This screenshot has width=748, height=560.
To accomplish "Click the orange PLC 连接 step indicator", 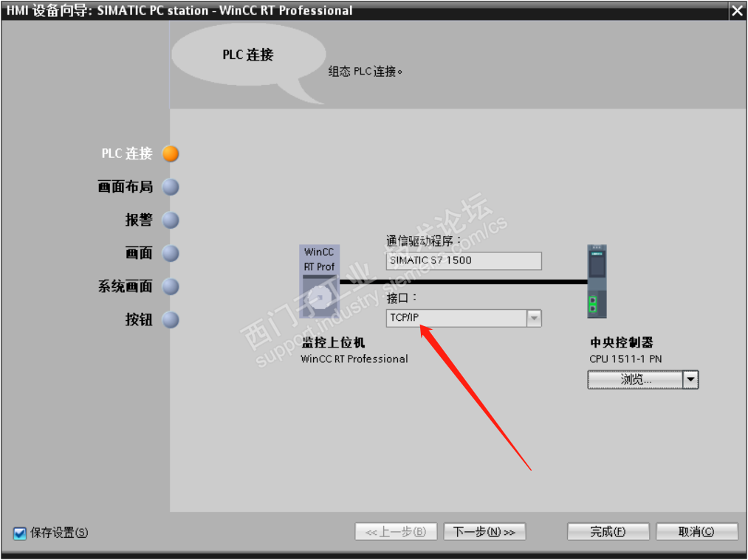I will (171, 154).
